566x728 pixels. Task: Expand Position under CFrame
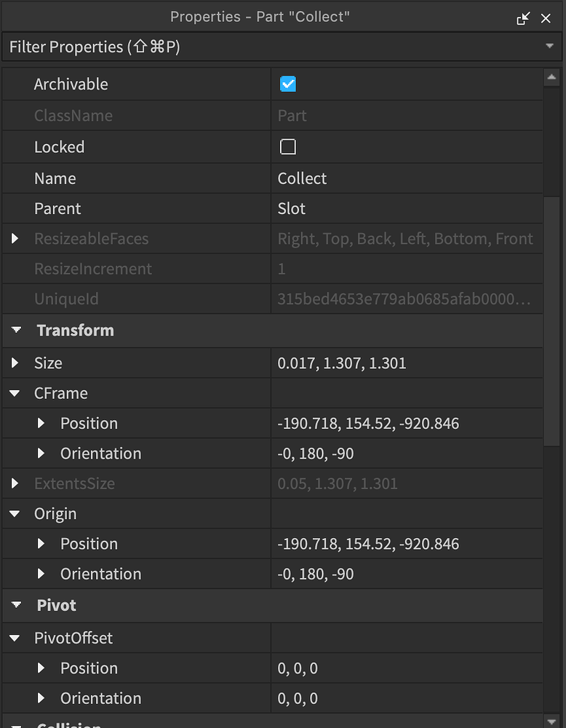point(41,423)
